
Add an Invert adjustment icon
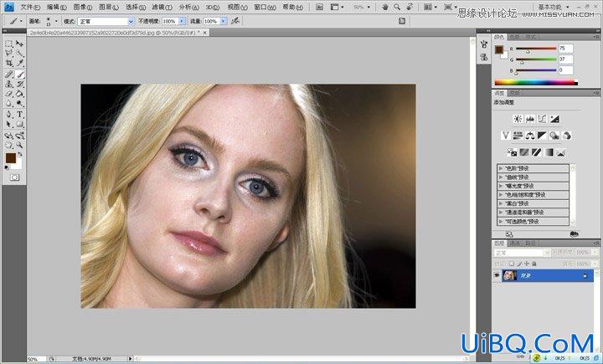(512, 152)
